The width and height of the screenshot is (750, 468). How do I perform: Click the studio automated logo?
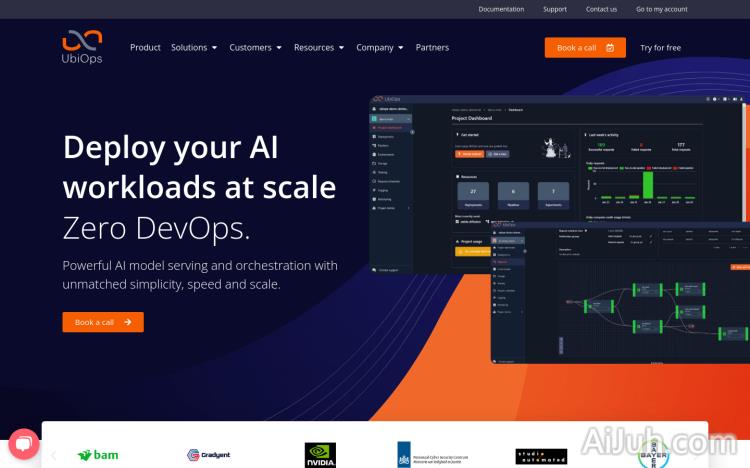[x=541, y=456]
